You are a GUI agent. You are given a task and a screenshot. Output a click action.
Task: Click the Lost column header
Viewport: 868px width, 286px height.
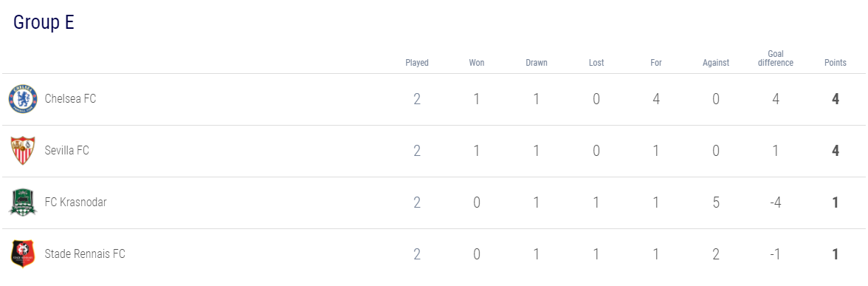(596, 63)
